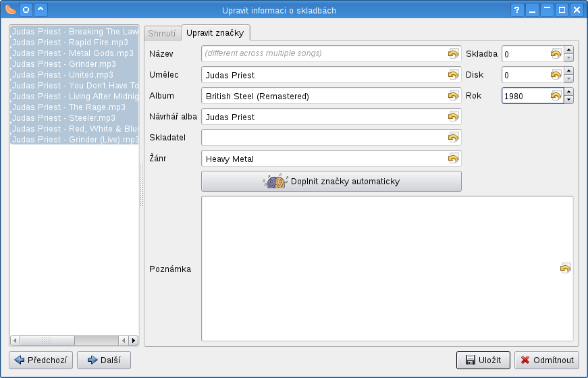Decrease the Rok year value

569,100
